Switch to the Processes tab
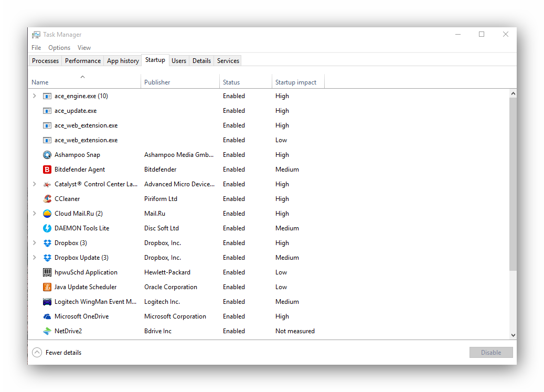Viewport: 544px width, 392px height. click(x=46, y=61)
